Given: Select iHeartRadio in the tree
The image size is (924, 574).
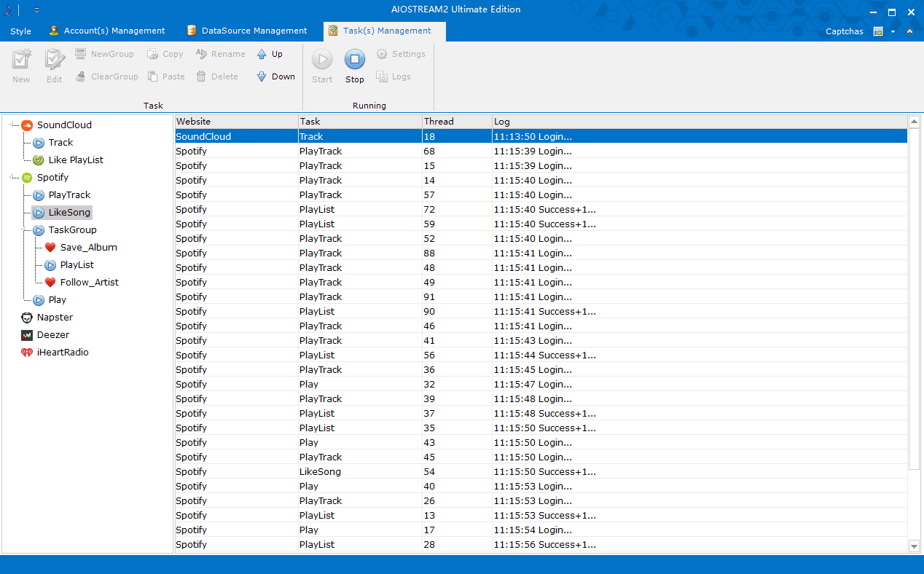Looking at the screenshot, I should point(63,353).
